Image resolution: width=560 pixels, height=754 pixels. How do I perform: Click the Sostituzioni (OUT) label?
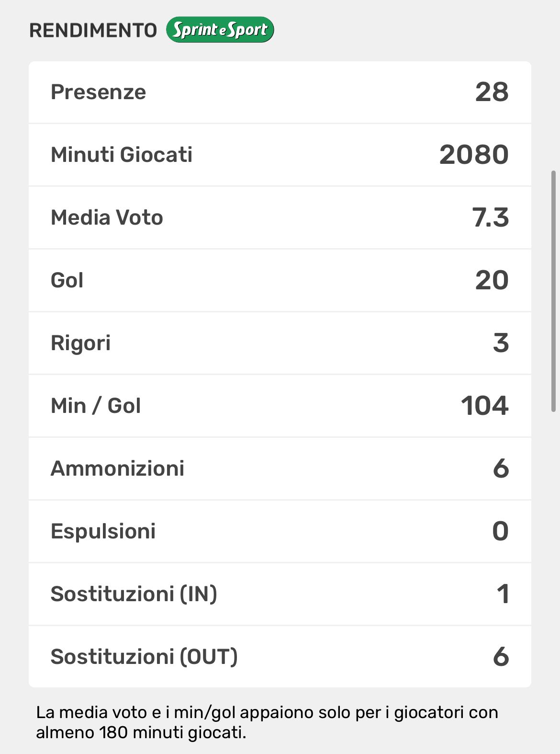point(144,657)
